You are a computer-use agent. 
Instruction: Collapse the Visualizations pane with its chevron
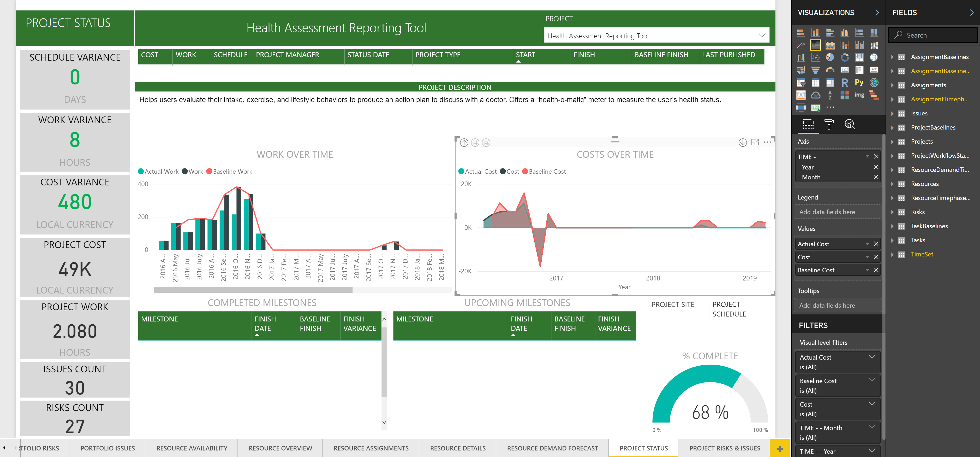pos(878,13)
